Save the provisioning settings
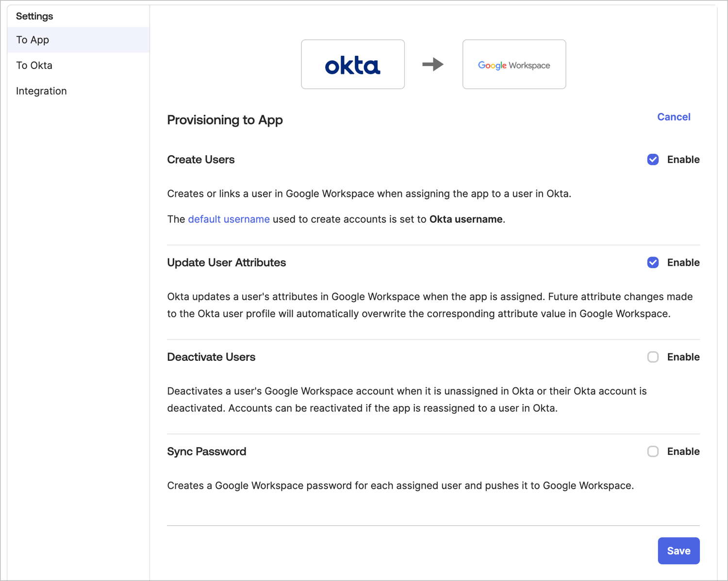 (x=678, y=550)
